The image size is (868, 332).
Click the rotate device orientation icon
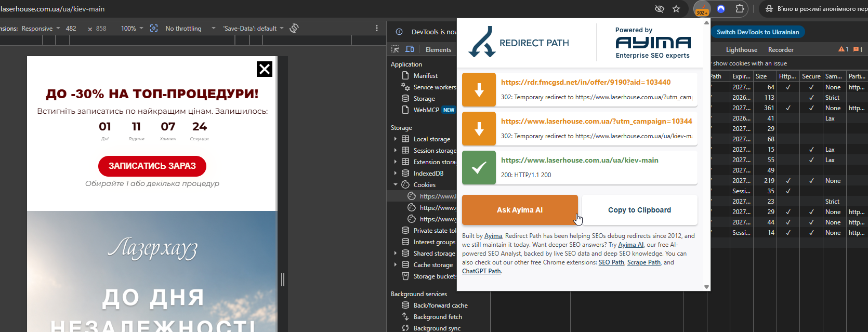point(294,28)
